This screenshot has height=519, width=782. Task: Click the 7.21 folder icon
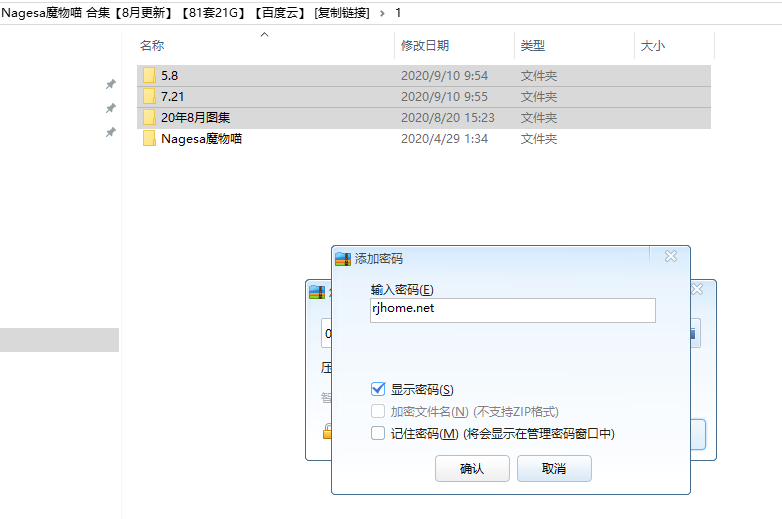(x=149, y=97)
